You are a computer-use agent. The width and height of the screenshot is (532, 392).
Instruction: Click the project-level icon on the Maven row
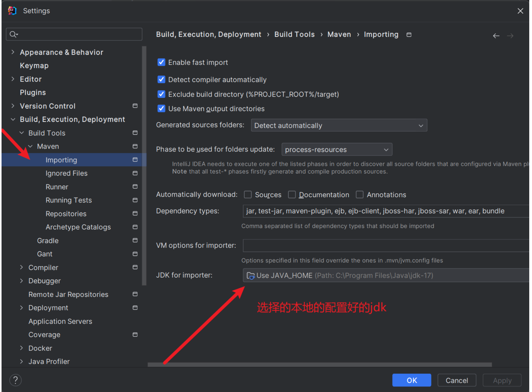135,146
